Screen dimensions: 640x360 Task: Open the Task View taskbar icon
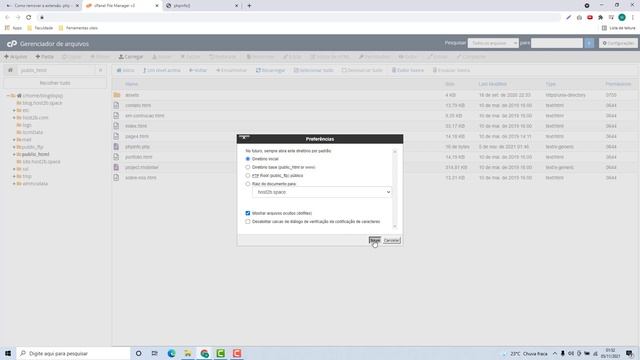pos(154,353)
